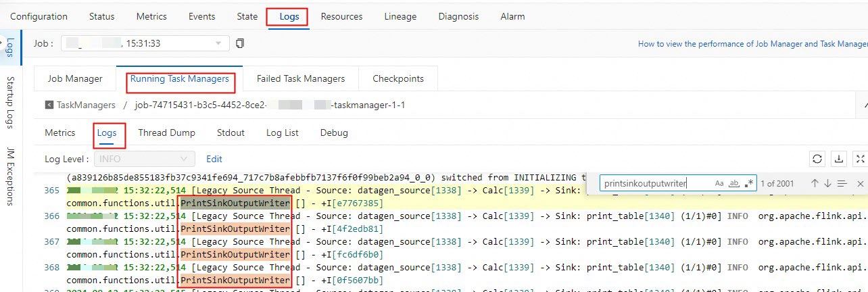Click the '1 of 2001' match count

(777, 183)
